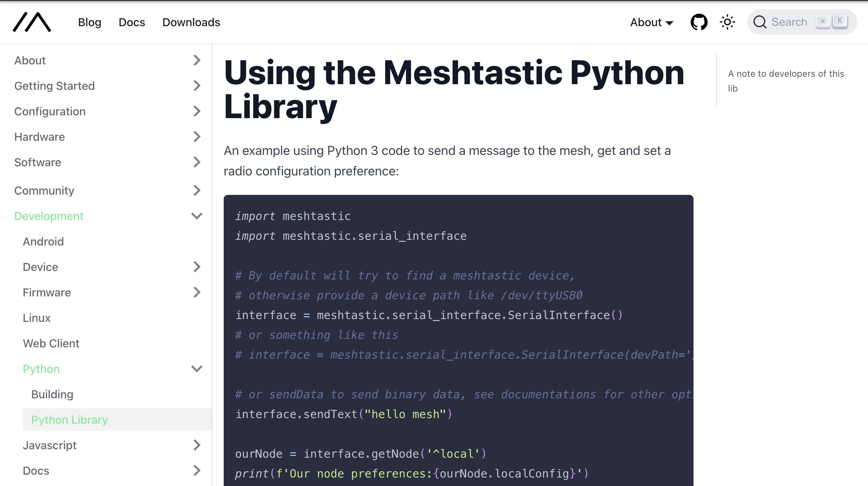The height and width of the screenshot is (486, 868).
Task: Click the Meshtastic logo icon
Action: point(32,22)
